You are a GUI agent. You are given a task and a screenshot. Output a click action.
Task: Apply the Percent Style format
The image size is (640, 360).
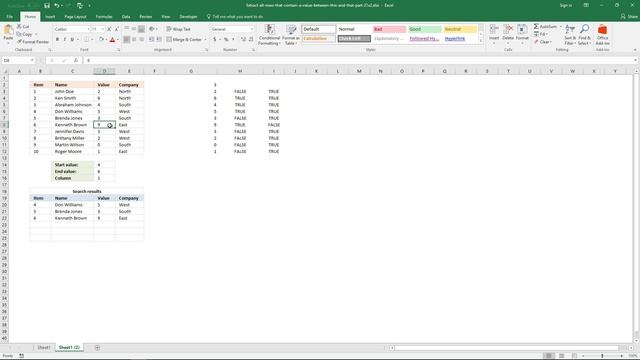coord(226,40)
